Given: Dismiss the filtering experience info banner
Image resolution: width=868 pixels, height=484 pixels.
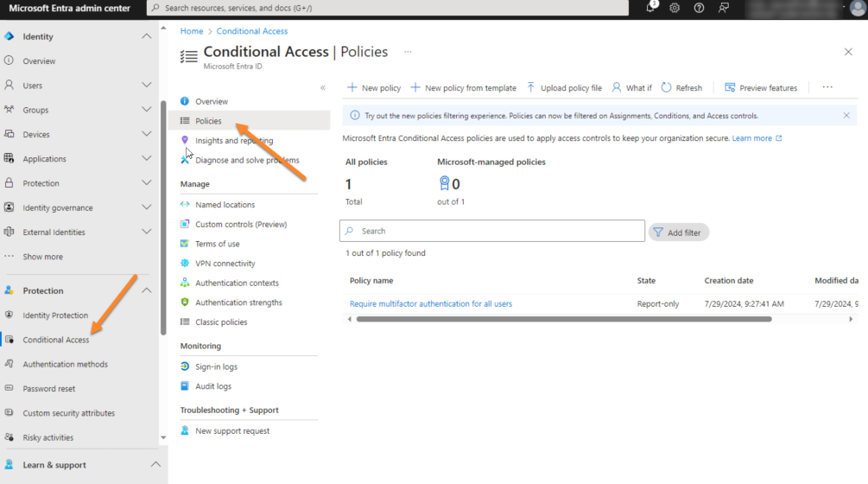Looking at the screenshot, I should pyautogui.click(x=846, y=115).
